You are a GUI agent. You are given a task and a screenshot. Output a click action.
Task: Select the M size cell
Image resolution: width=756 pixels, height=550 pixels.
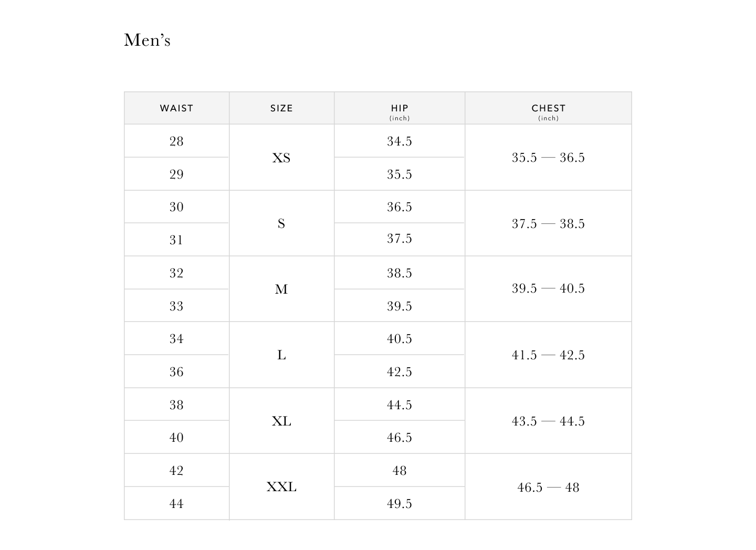pos(281,289)
